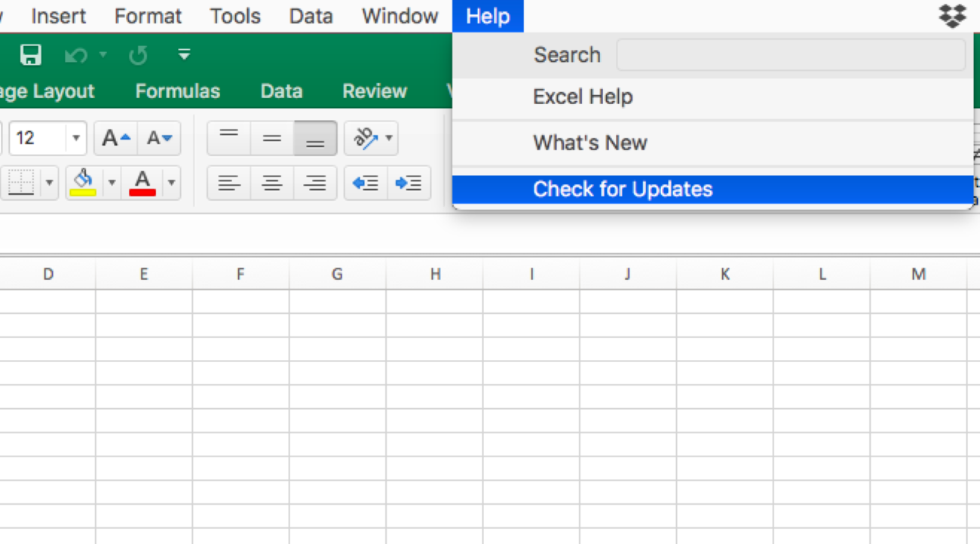Click the Help menu search field
The height and width of the screenshot is (544, 980).
[790, 54]
